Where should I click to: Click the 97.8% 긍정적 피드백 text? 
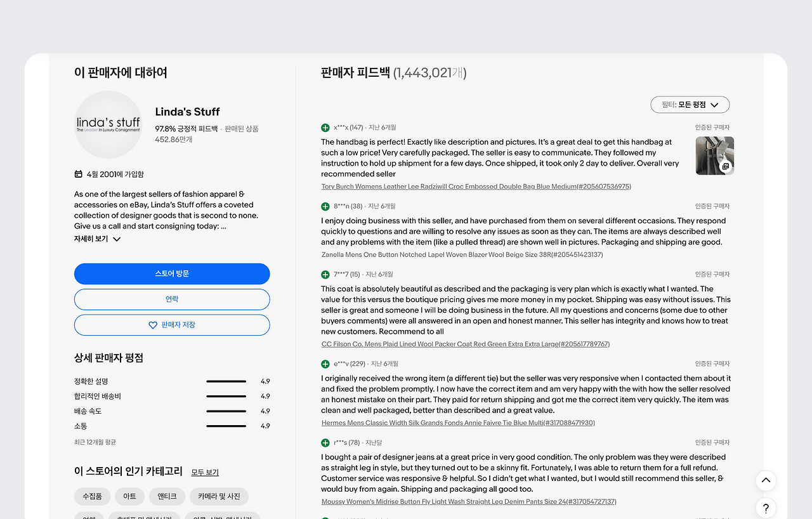click(187, 128)
